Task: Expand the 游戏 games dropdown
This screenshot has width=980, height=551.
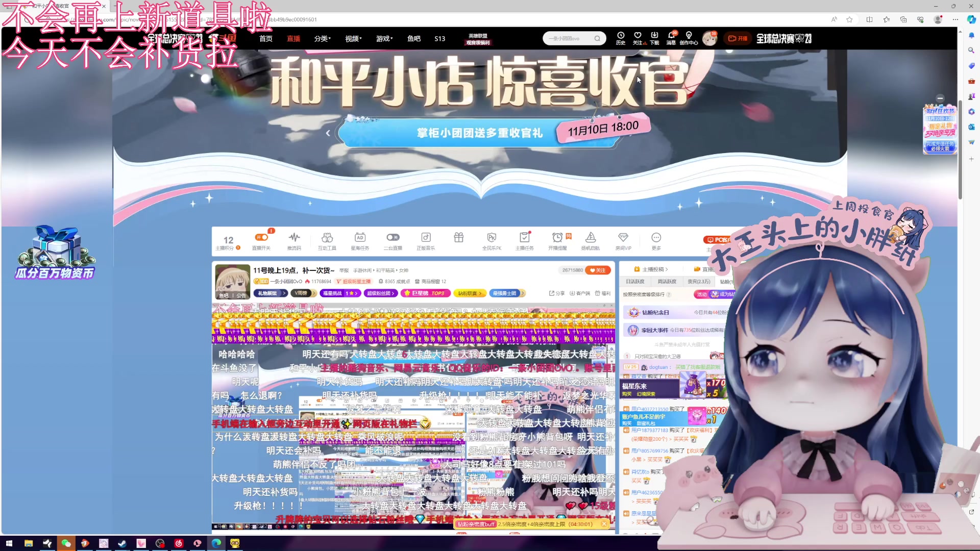Action: [384, 38]
